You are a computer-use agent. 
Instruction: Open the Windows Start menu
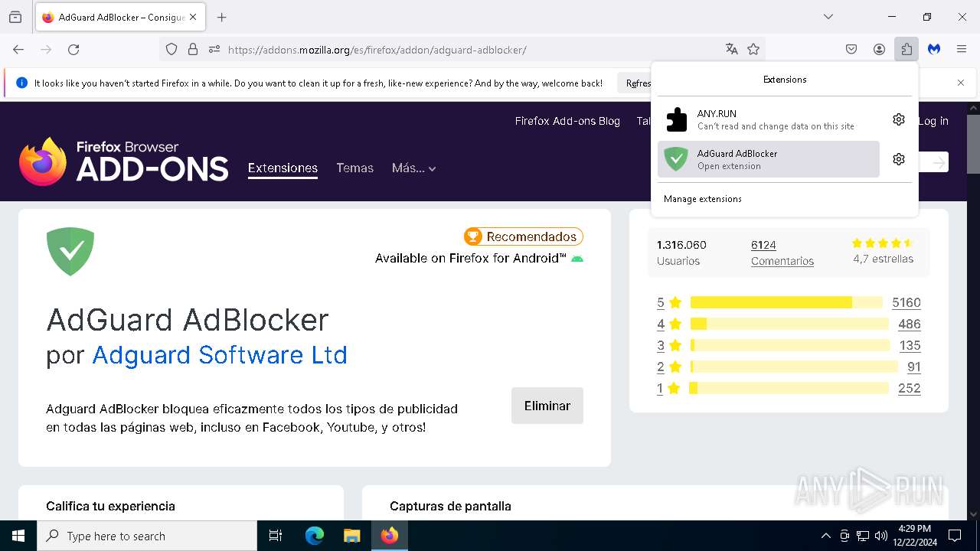pos(18,536)
